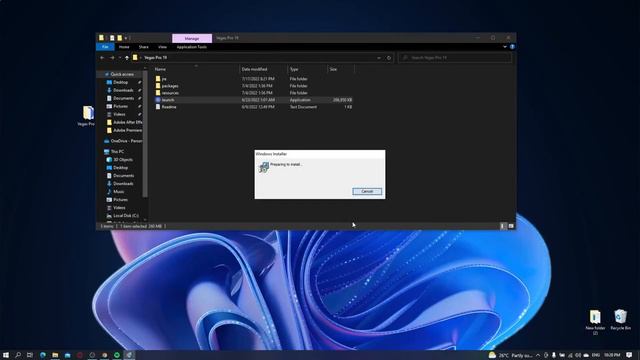Open Documents under This PC
The image size is (640, 360).
click(123, 176)
